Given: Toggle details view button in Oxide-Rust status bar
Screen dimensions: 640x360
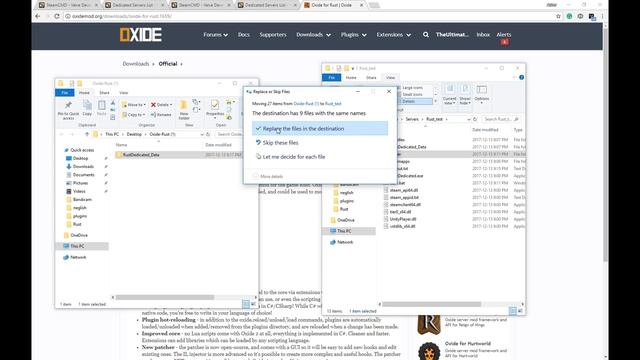Looking at the screenshot, I should 246,304.
